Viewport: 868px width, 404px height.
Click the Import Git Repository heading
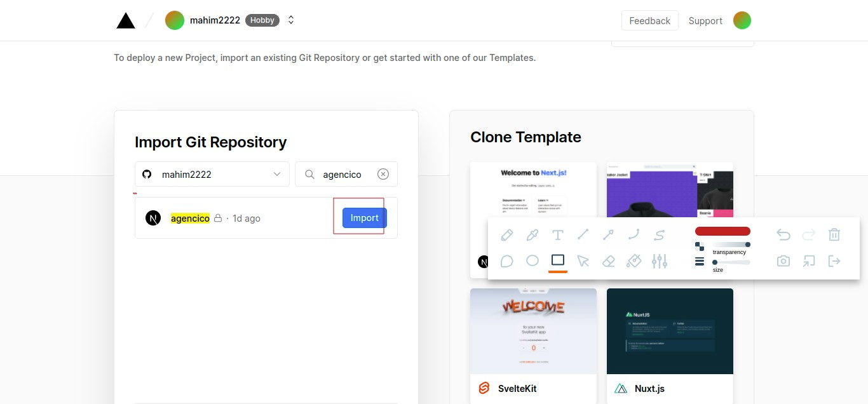(210, 142)
